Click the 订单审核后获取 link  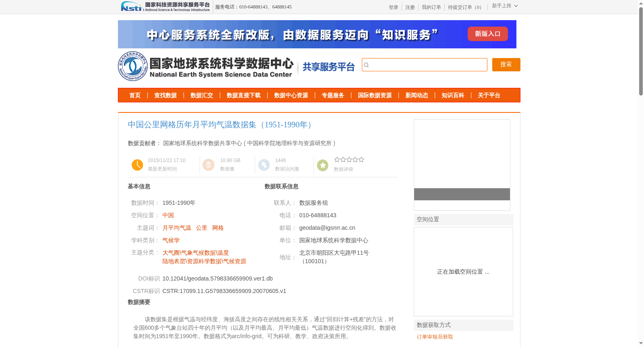(x=435, y=337)
